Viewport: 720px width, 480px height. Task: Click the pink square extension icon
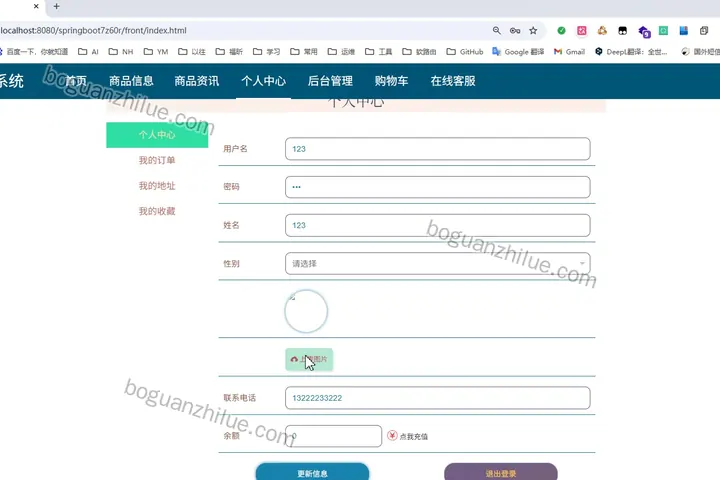582,30
